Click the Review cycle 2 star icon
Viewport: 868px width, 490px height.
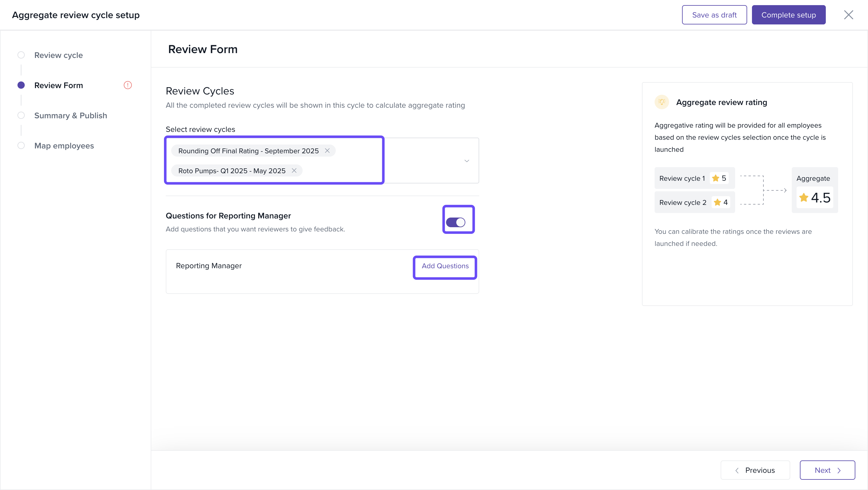click(717, 202)
